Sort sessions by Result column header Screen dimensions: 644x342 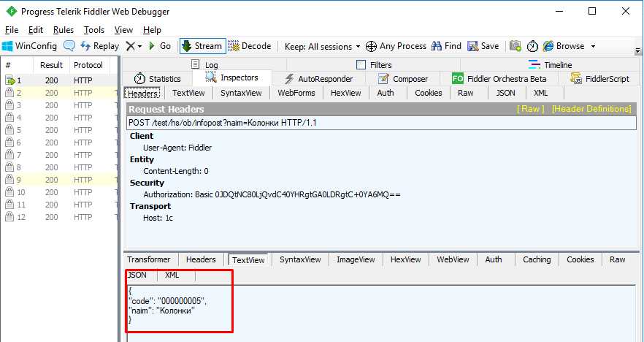[51, 65]
